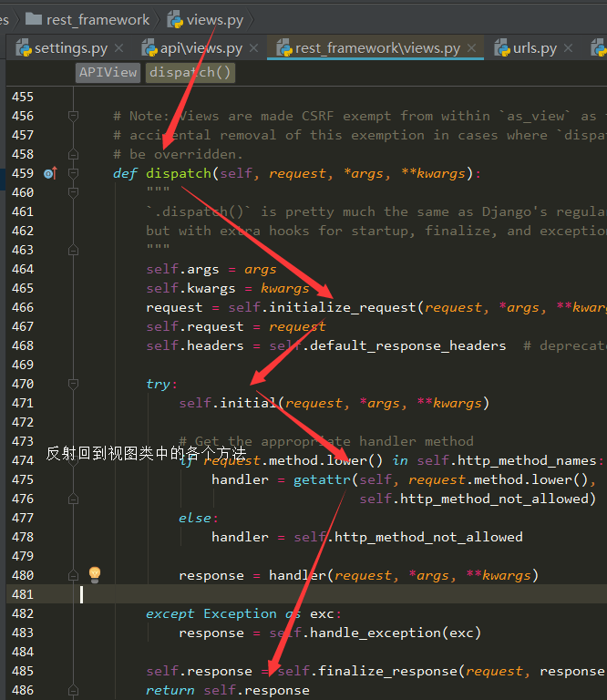Screen dimensions: 607x700
Task: Click the dispatch function name on line 459
Action: [x=179, y=173]
